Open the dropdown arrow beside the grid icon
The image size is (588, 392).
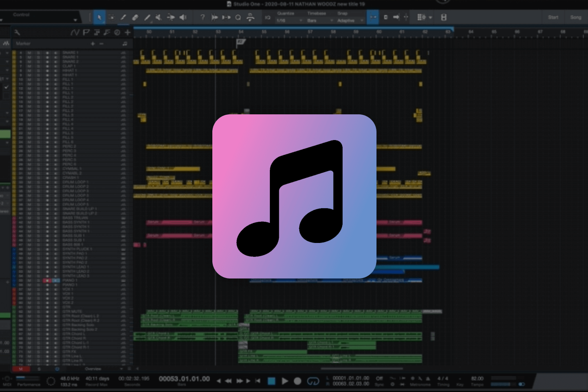[430, 18]
